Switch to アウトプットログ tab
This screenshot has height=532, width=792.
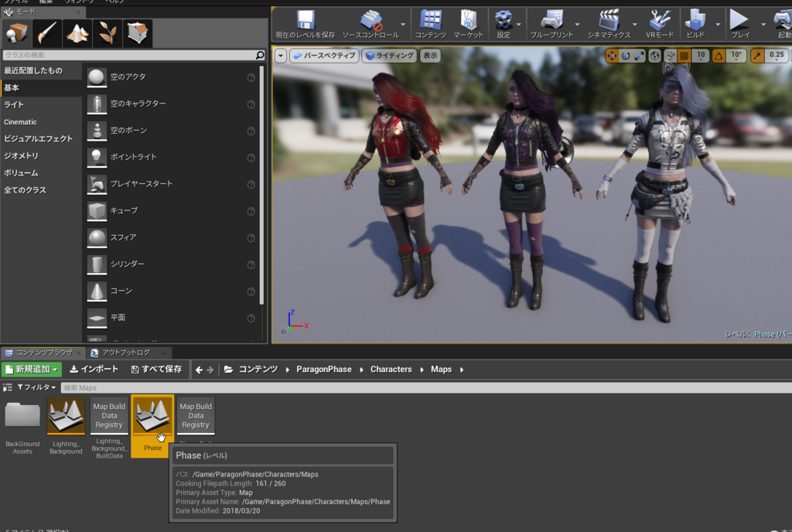pos(126,353)
